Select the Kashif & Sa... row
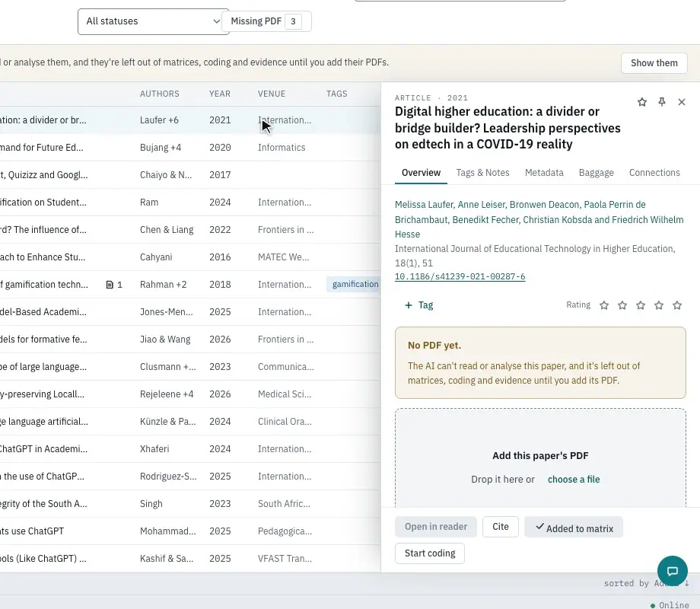 click(x=190, y=559)
